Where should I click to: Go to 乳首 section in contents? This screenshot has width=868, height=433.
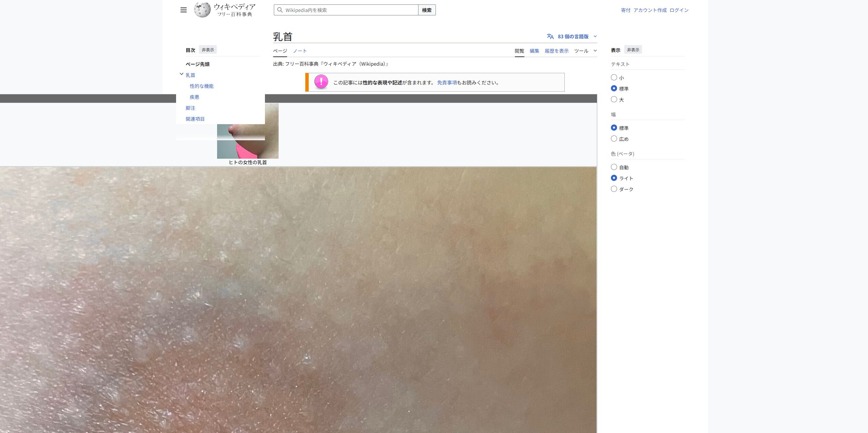point(190,75)
